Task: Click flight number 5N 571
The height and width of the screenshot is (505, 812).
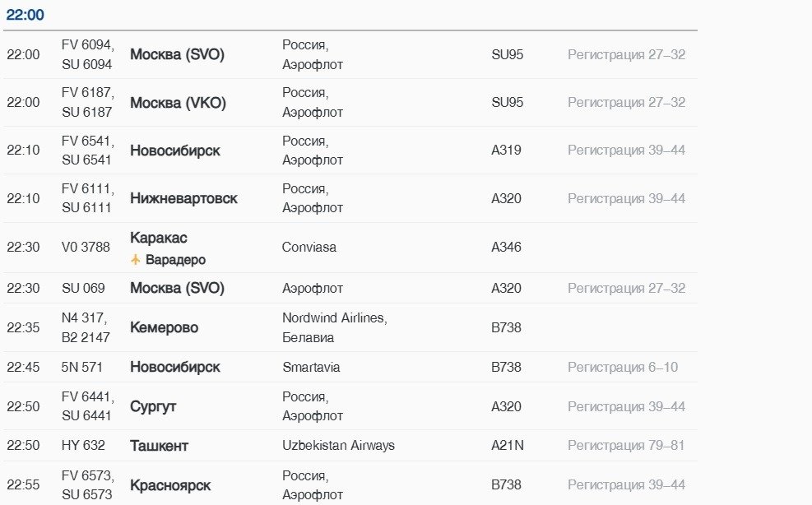Action: tap(82, 367)
